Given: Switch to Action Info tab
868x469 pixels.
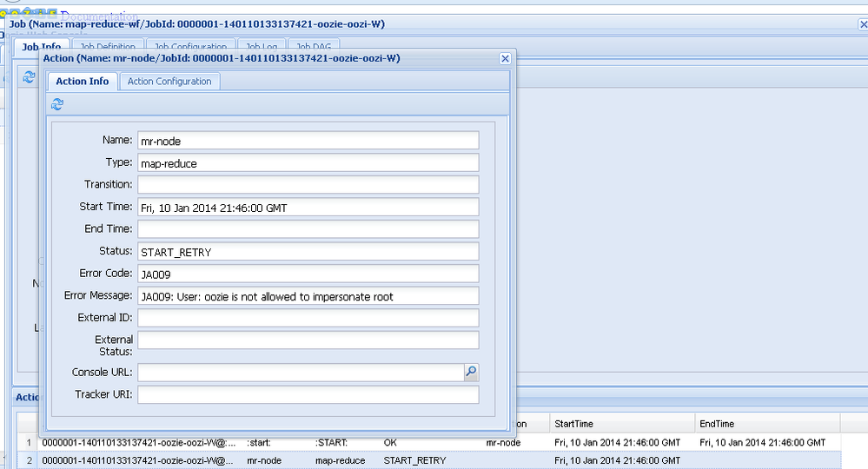Looking at the screenshot, I should (83, 82).
